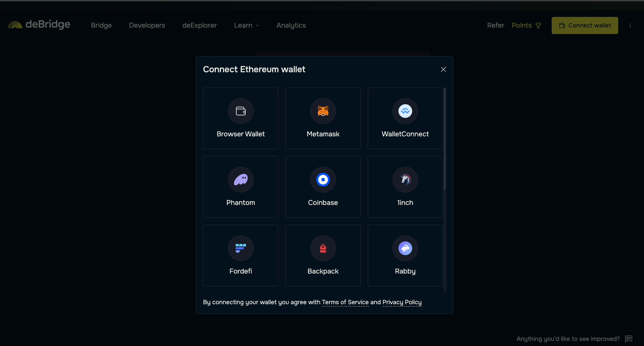Close the Connect Ethereum wallet dialog
644x346 pixels.
(x=443, y=69)
